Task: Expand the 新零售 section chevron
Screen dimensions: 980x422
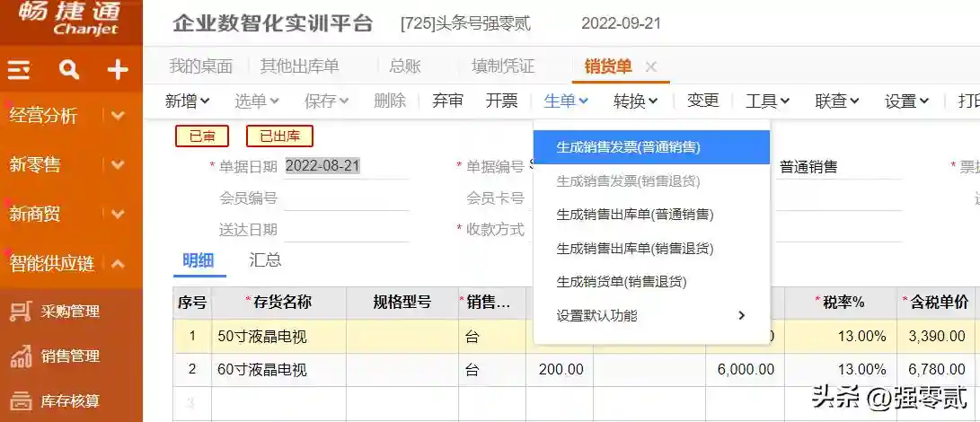Action: 118,165
